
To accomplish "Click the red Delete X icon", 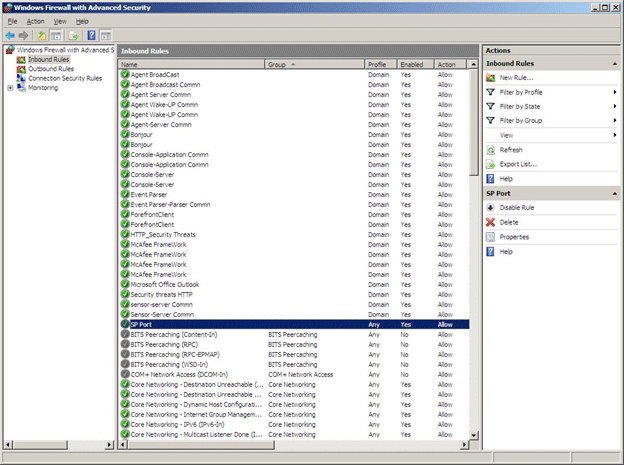I will tap(490, 222).
